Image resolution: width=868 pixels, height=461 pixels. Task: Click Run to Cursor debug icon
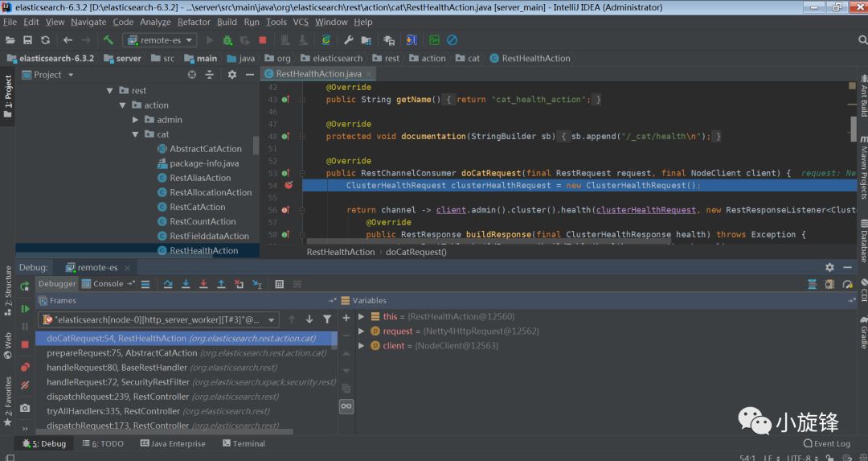pos(257,284)
